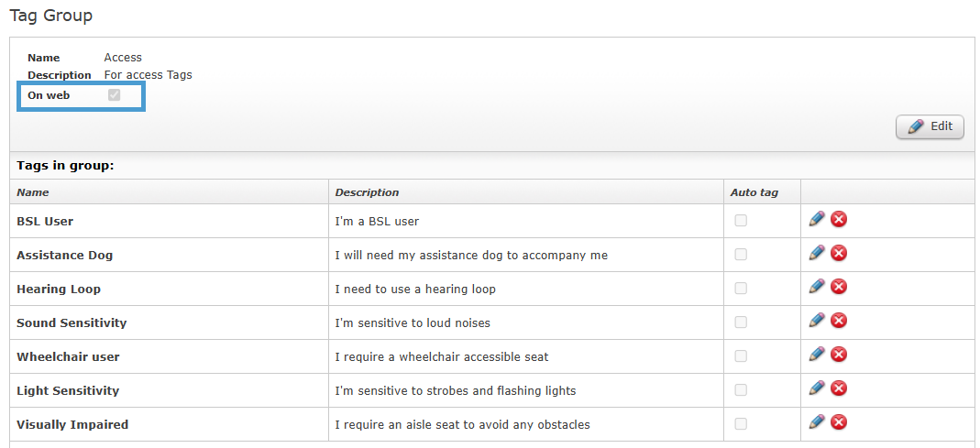Image resolution: width=980 pixels, height=448 pixels.
Task: Edit the Sound Sensitivity tag
Action: pyautogui.click(x=817, y=321)
